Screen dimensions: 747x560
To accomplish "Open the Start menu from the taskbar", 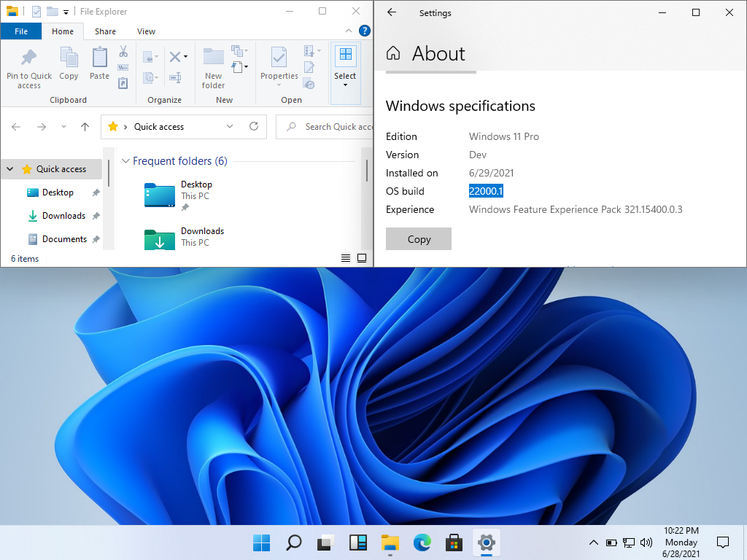I will coord(261,542).
